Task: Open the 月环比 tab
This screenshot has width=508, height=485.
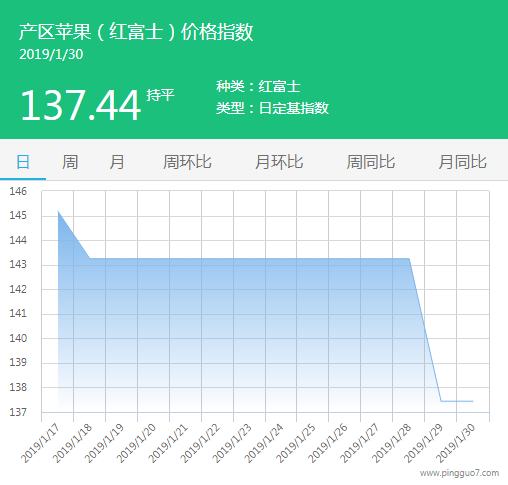Action: 279,162
